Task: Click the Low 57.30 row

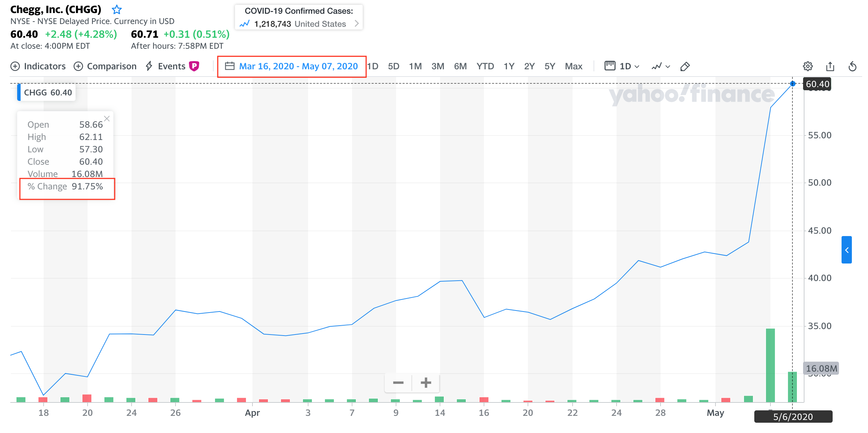Action: pyautogui.click(x=65, y=149)
